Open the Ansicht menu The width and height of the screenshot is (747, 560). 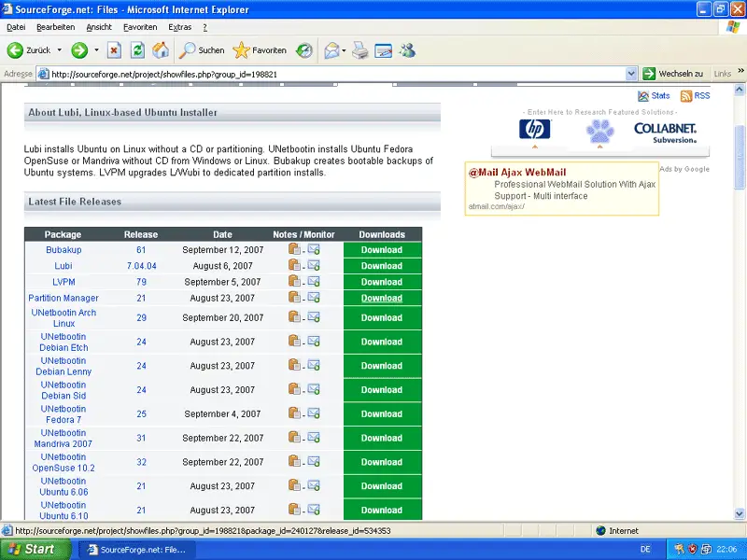click(x=99, y=27)
